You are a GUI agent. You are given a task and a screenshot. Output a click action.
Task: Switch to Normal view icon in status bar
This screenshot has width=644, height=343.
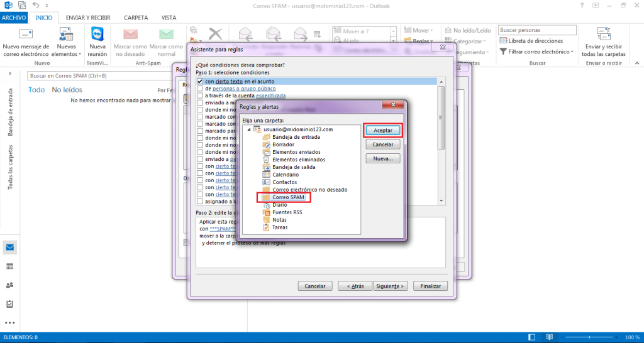pos(532,337)
